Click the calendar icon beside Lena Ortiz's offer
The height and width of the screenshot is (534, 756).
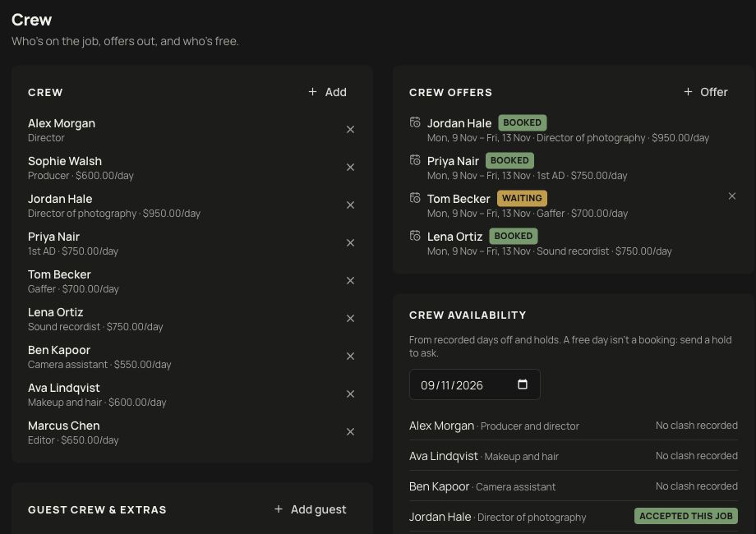point(415,236)
